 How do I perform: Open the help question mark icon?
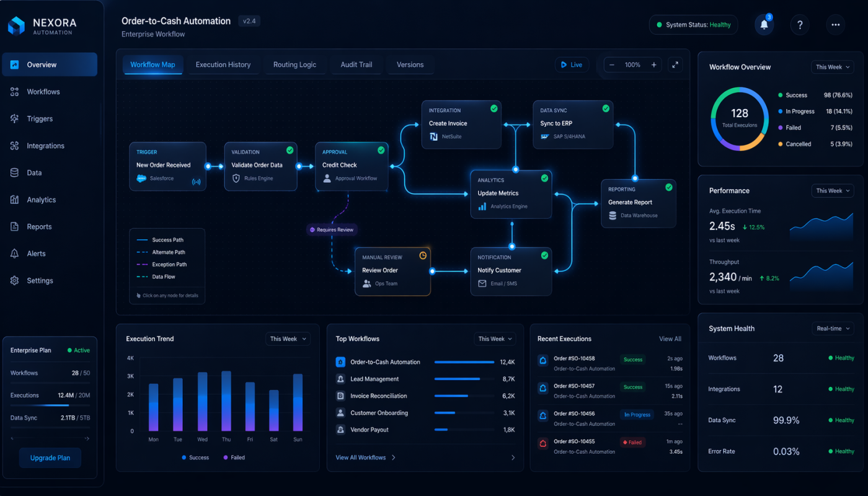point(800,25)
